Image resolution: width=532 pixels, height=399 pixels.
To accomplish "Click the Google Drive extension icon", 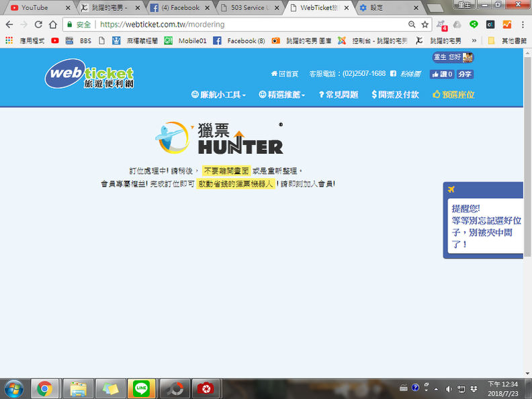I will coord(457,24).
